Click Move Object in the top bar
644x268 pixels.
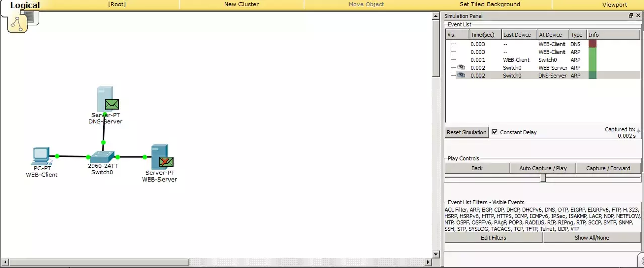[366, 4]
